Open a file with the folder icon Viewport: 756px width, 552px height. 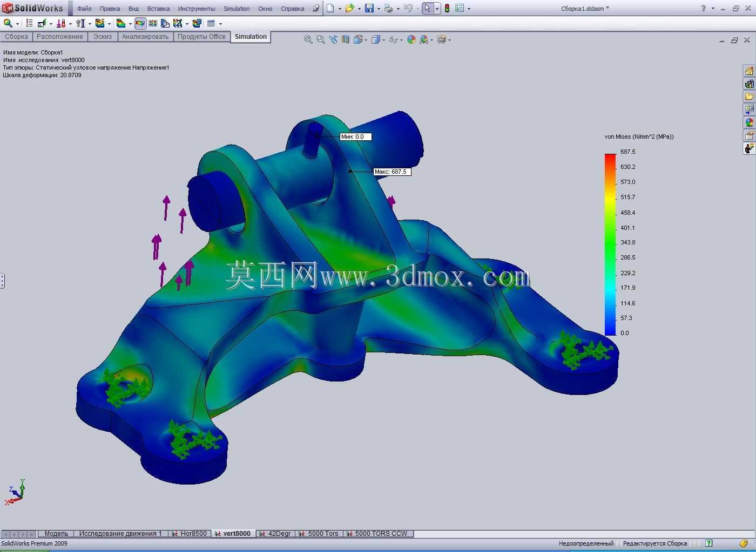click(x=349, y=8)
